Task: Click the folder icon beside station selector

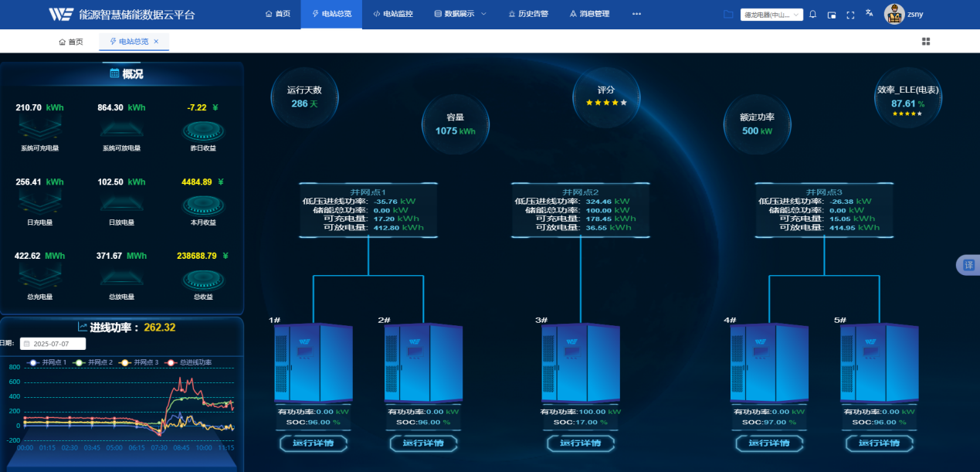Action: coord(728,14)
